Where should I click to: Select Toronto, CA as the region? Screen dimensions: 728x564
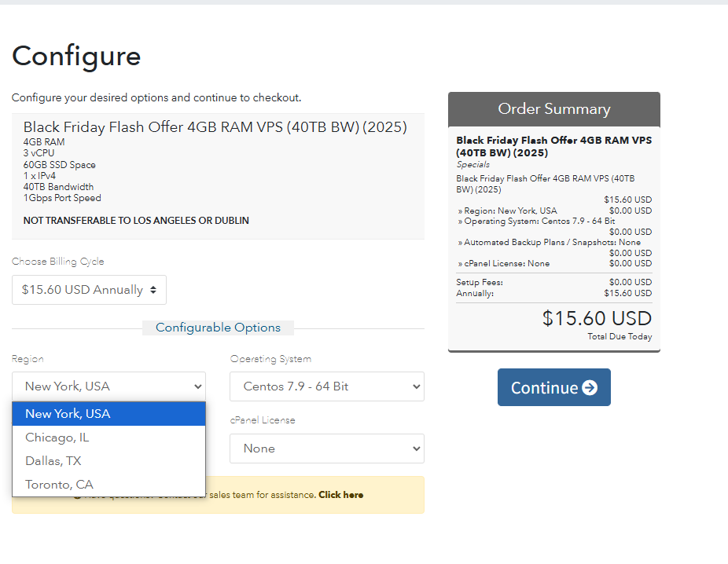coord(108,485)
